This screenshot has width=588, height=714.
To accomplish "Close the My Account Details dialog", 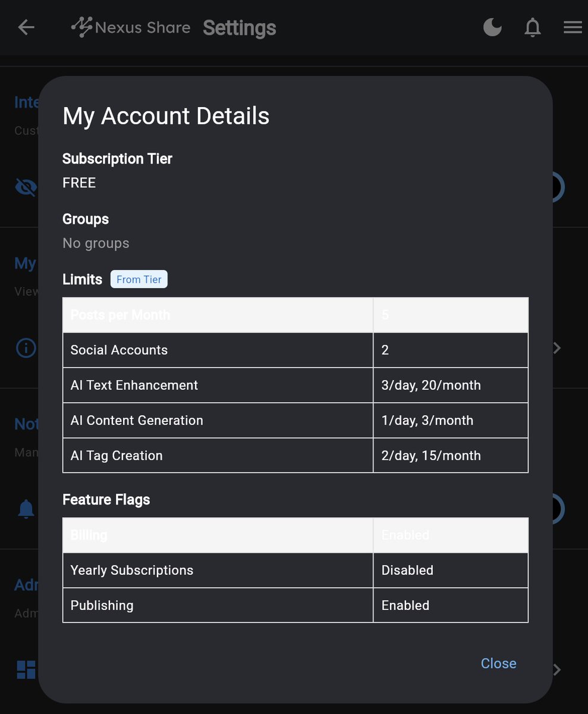I will (498, 663).
